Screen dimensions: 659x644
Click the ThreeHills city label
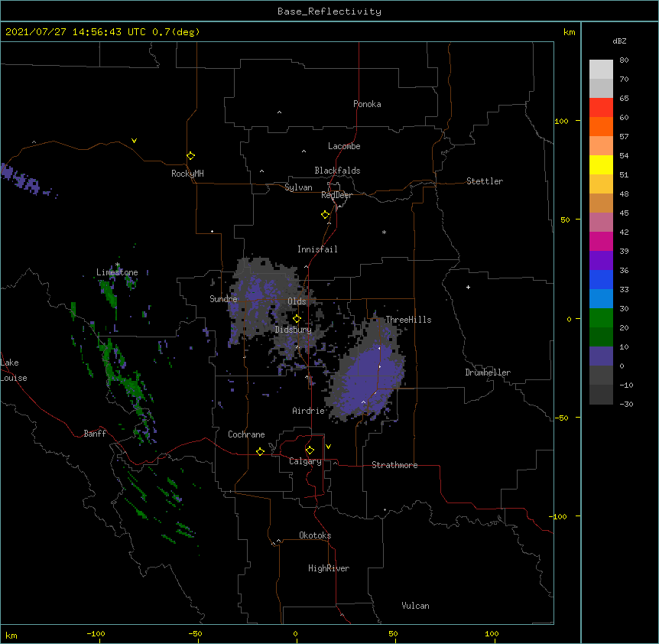pyautogui.click(x=408, y=320)
